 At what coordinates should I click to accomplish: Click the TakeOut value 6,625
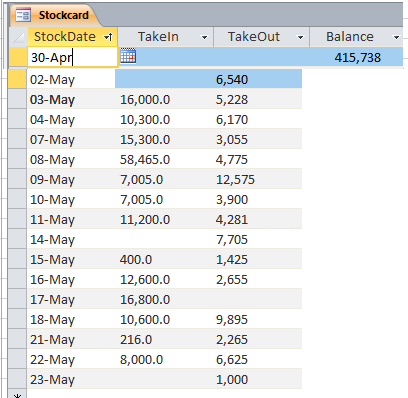(x=232, y=360)
